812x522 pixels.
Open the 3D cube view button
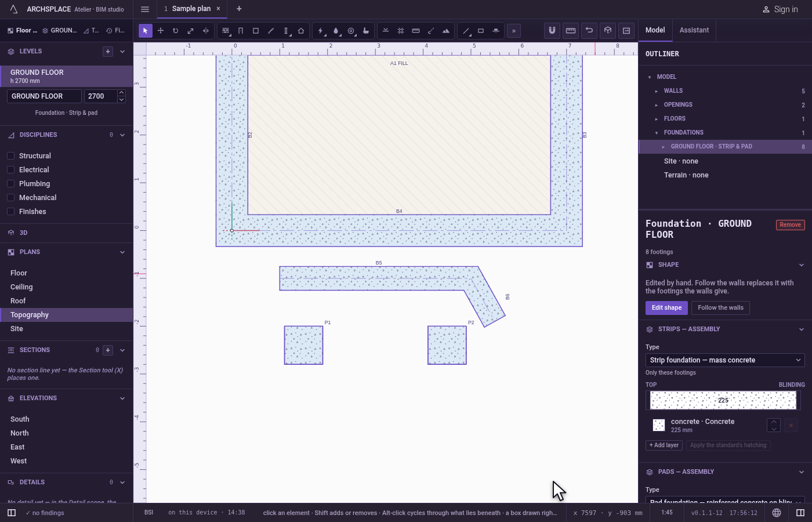[x=608, y=30]
